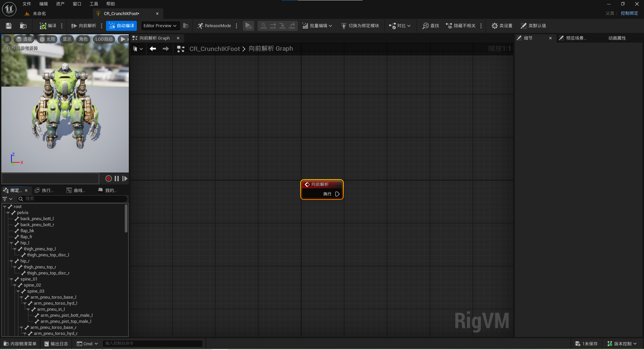The image size is (644, 350).
Task: Open options menu next to ReleaseMode
Action: pyautogui.click(x=237, y=26)
